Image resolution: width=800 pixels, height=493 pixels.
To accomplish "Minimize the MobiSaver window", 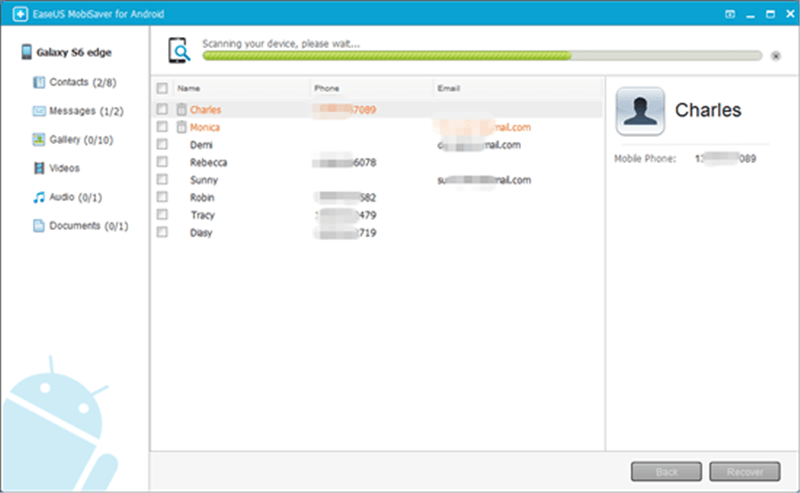I will [750, 15].
